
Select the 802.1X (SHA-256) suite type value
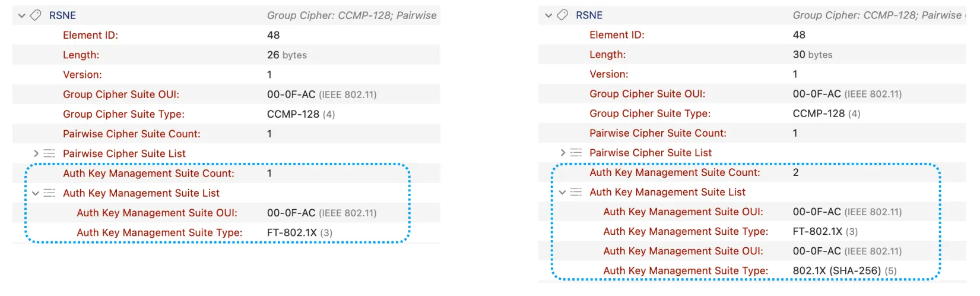click(845, 270)
